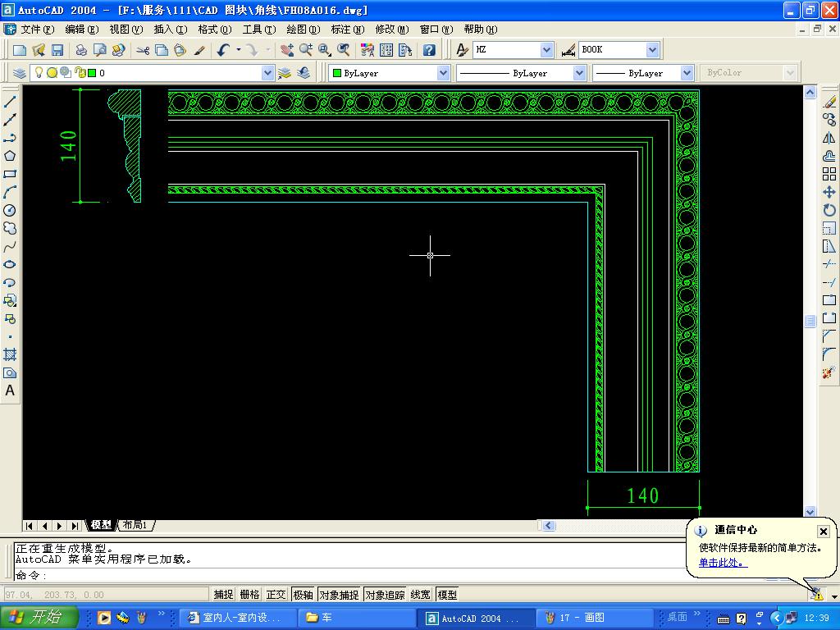Click the Erase tool icon
The height and width of the screenshot is (630, 840).
829,102
